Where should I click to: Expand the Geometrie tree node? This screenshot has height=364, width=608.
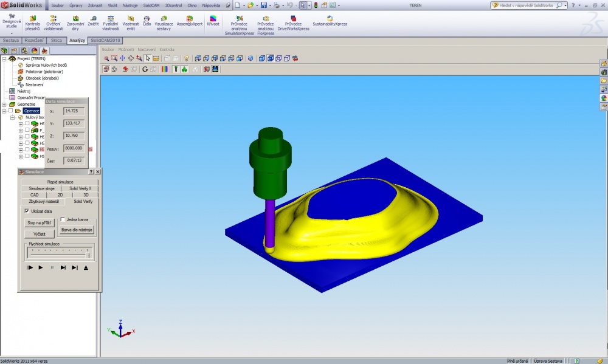pyautogui.click(x=4, y=105)
